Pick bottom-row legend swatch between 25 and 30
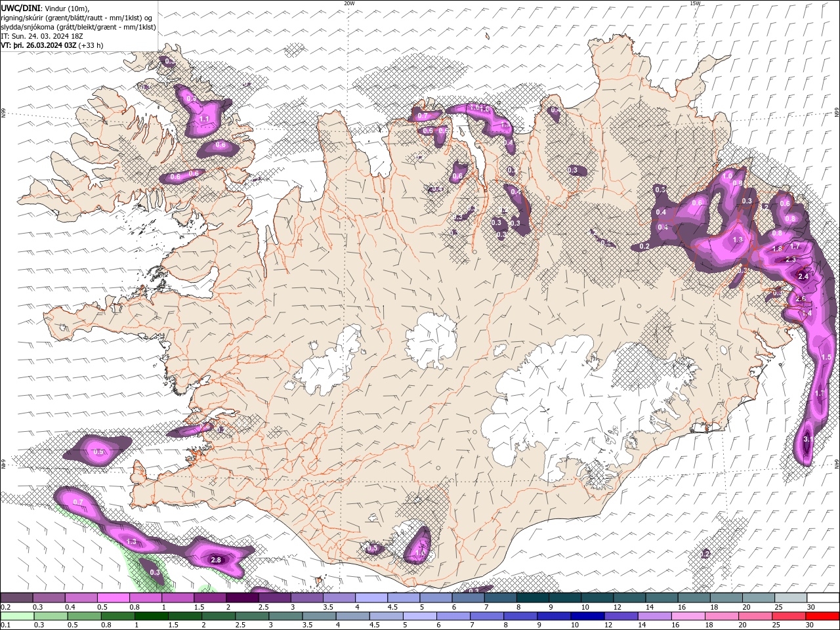Viewport: 840px width, 630px height. pos(788,616)
